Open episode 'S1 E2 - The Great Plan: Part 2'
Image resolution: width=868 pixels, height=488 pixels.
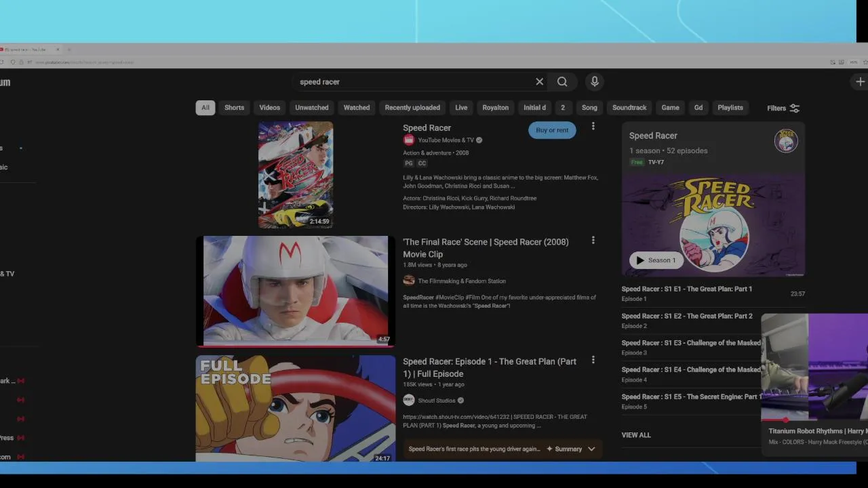point(686,316)
